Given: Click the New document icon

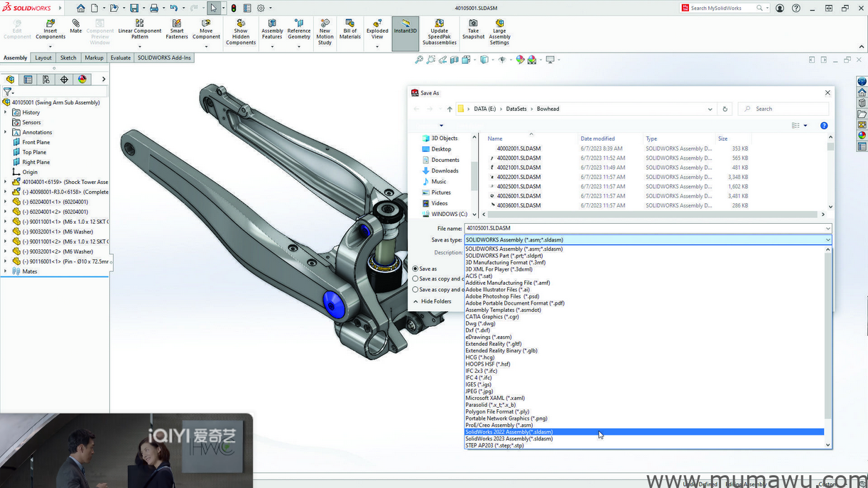Looking at the screenshot, I should coord(94,8).
